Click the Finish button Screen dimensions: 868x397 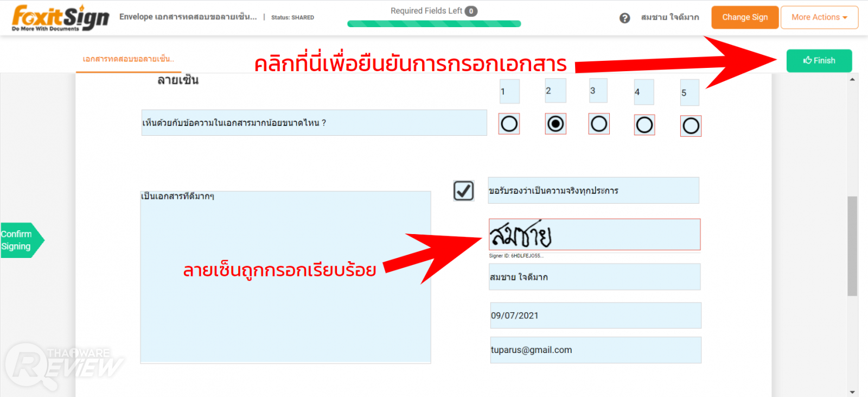tap(819, 60)
